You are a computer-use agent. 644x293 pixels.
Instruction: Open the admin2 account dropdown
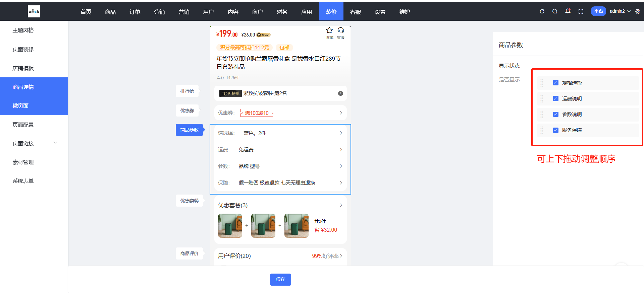[620, 11]
